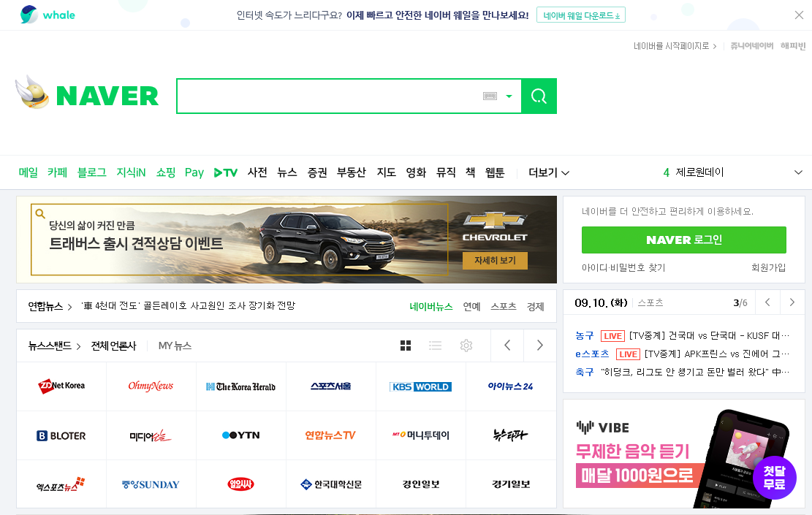Expand the 더보기 services menu

point(549,172)
